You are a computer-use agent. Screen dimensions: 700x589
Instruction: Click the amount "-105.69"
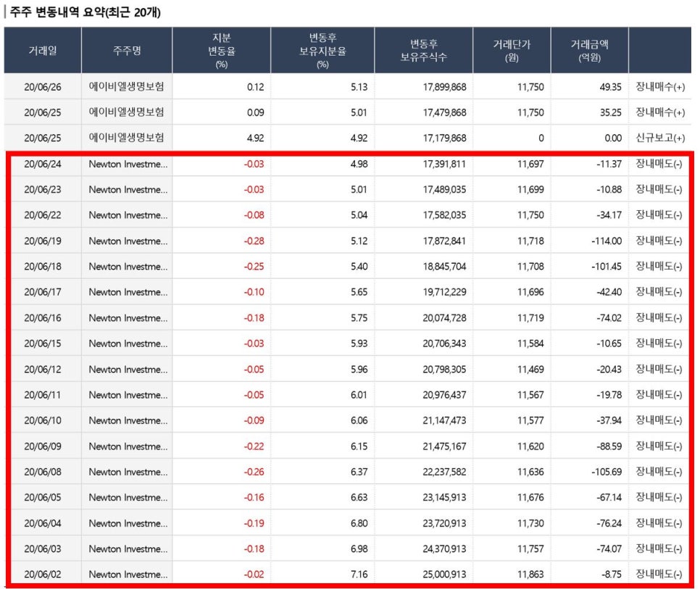coord(607,472)
